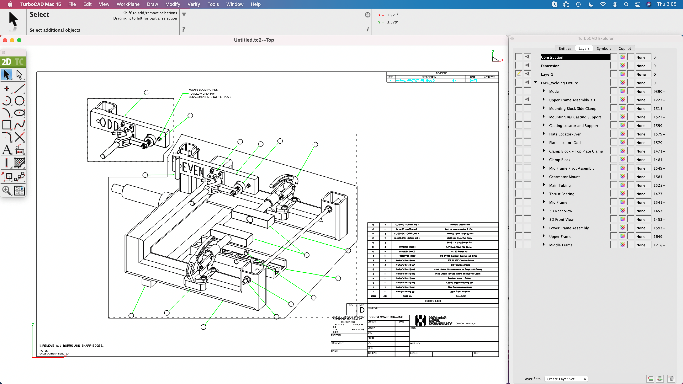This screenshot has width=683, height=384.
Task: Click the first icon button at the layers panel bottom
Action: (650, 378)
